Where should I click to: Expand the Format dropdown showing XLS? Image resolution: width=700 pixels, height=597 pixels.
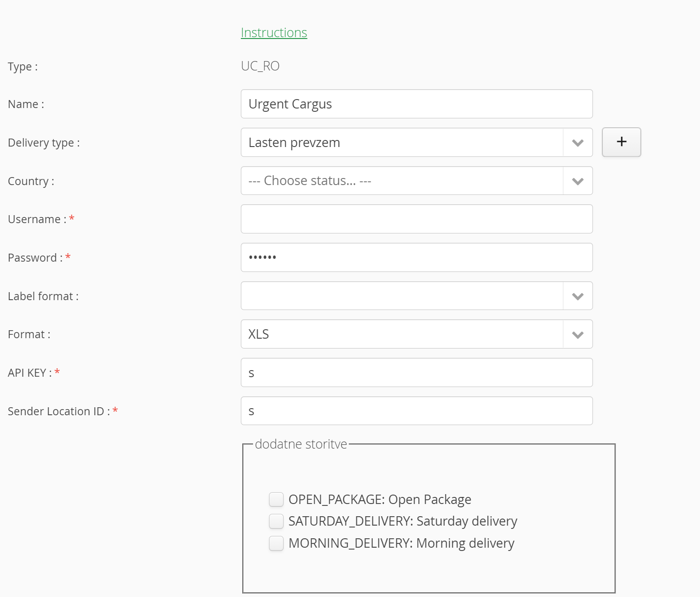pyautogui.click(x=416, y=334)
